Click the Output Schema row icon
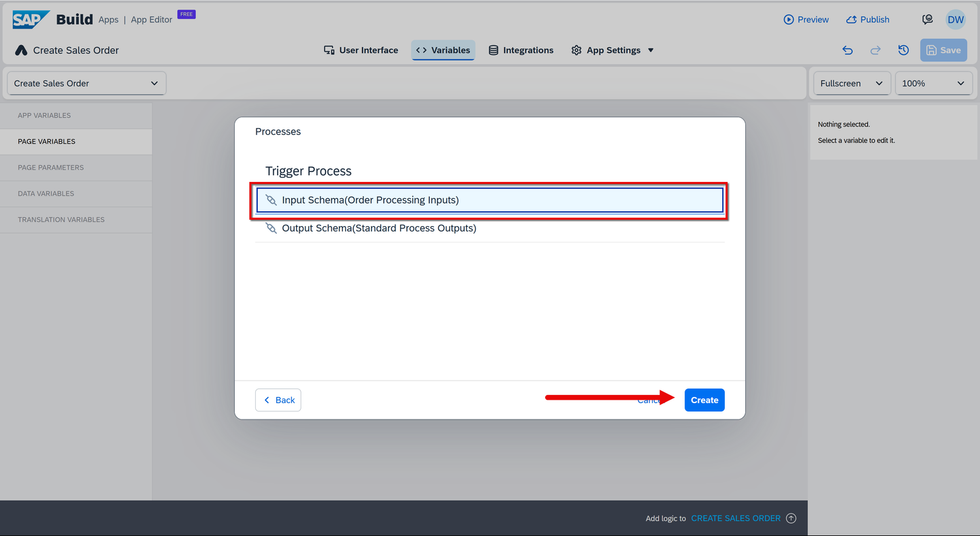Screen dimensions: 980x536 tap(271, 228)
